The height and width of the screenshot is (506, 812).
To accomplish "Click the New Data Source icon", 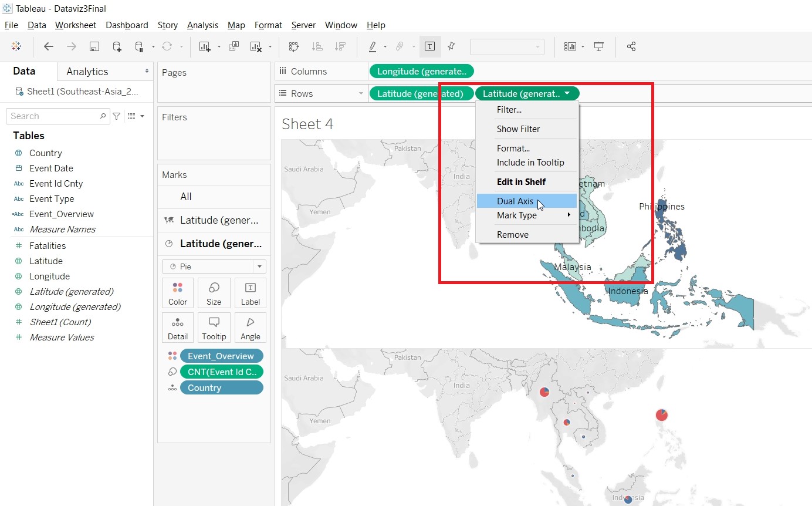I will point(117,46).
